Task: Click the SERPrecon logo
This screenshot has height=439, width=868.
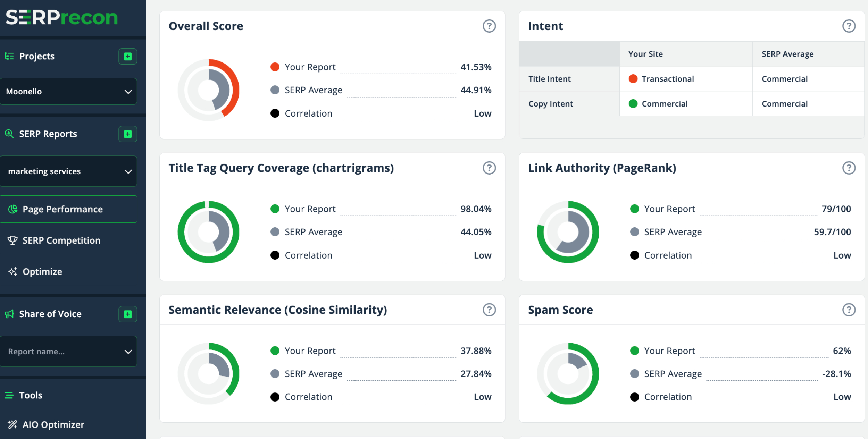Action: tap(62, 17)
